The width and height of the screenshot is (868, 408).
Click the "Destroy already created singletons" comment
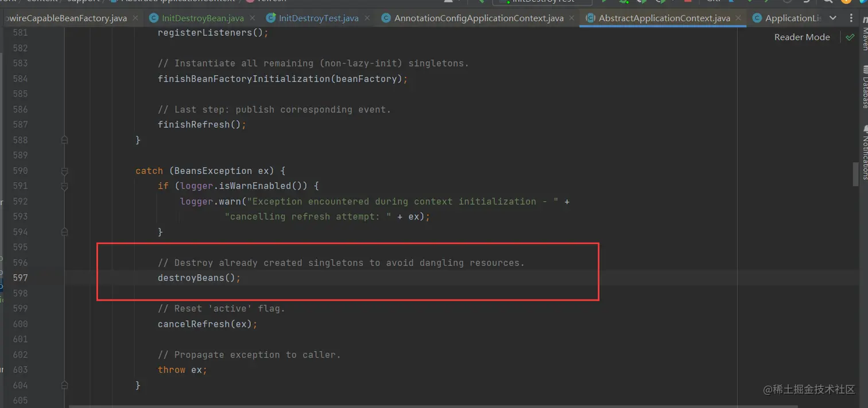[x=341, y=263]
